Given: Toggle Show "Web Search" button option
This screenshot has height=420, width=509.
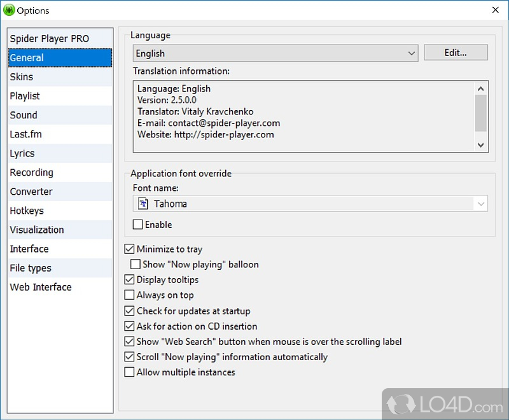Looking at the screenshot, I should click(129, 342).
